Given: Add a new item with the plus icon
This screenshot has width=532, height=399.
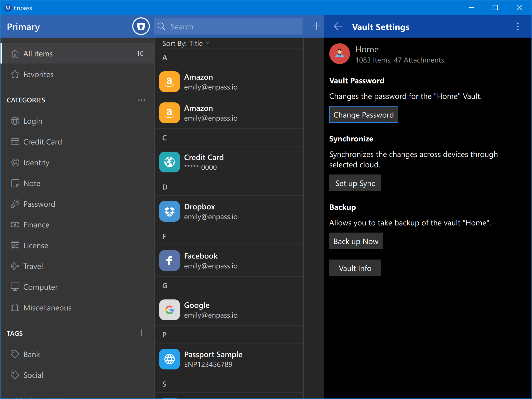Looking at the screenshot, I should [316, 26].
